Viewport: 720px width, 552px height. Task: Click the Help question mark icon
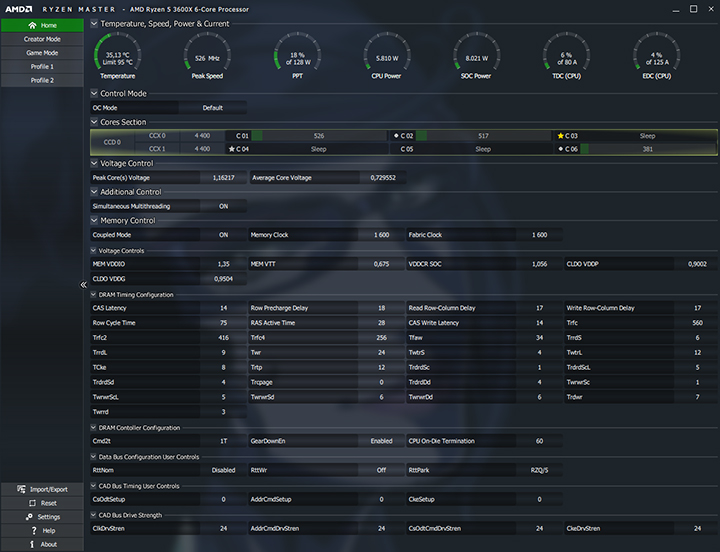point(34,530)
